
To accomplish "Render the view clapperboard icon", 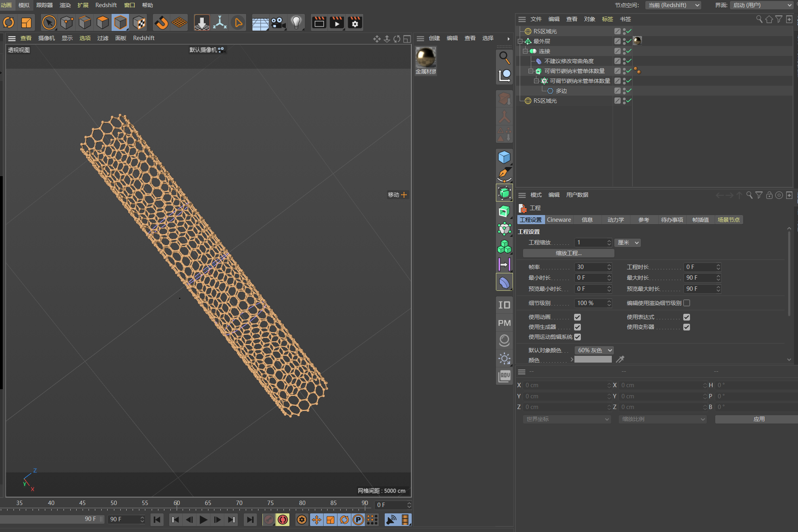I will click(x=319, y=23).
